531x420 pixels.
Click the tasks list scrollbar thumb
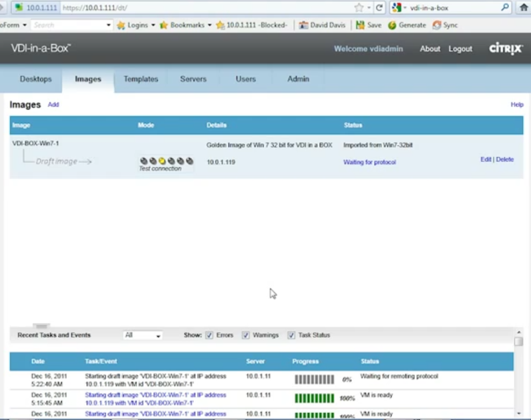(519, 342)
